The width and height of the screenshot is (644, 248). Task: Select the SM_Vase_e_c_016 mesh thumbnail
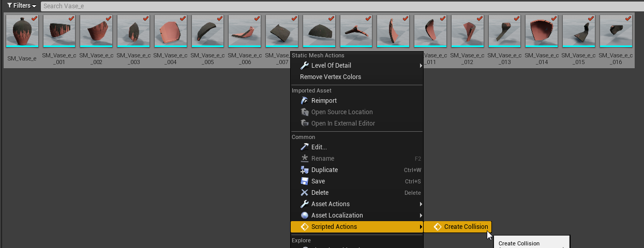[x=616, y=32]
